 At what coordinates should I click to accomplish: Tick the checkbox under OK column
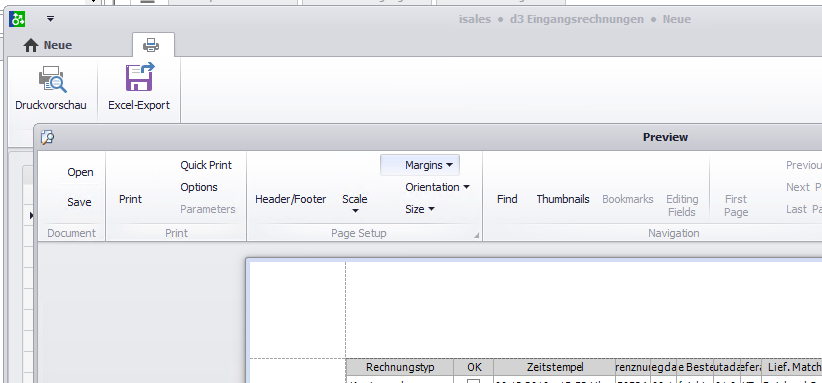(x=473, y=380)
